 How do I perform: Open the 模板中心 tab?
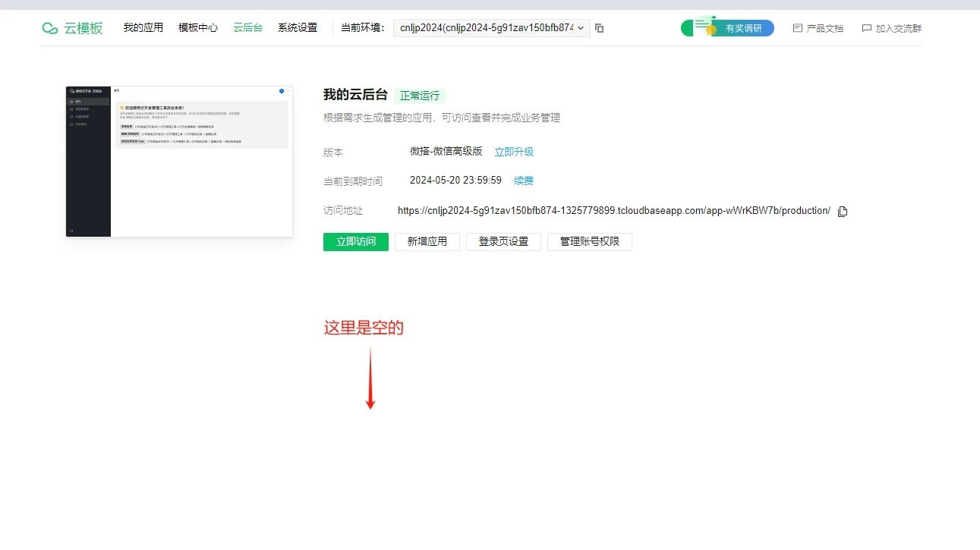click(198, 27)
